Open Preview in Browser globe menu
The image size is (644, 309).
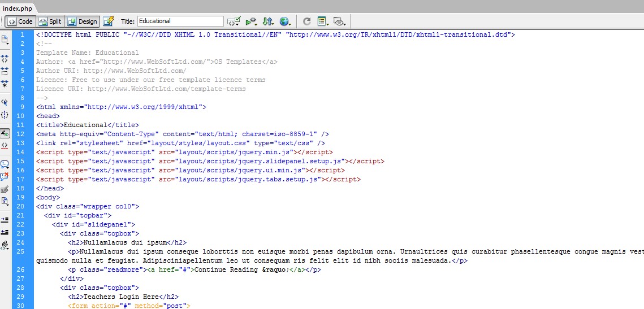tap(285, 21)
